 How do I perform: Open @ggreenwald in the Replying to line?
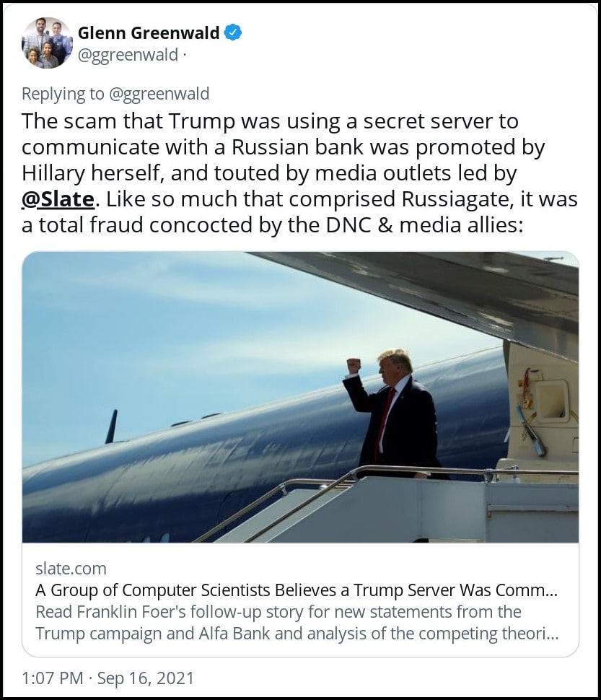coord(159,95)
